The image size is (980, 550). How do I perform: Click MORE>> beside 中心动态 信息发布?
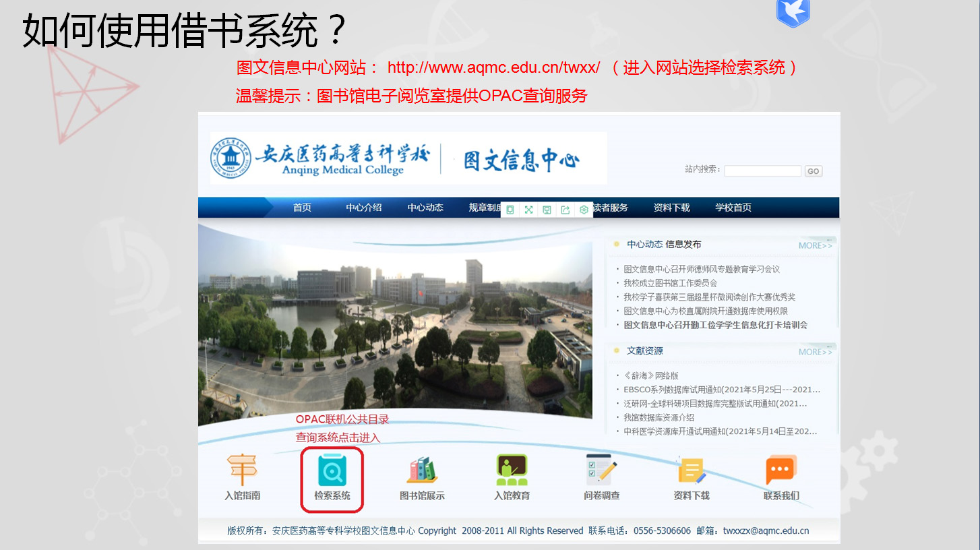(815, 245)
